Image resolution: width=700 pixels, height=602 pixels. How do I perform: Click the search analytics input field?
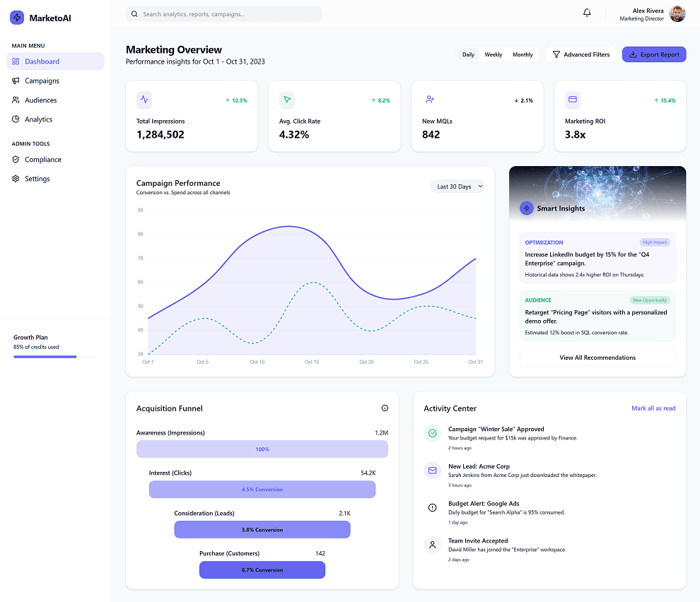tap(223, 14)
